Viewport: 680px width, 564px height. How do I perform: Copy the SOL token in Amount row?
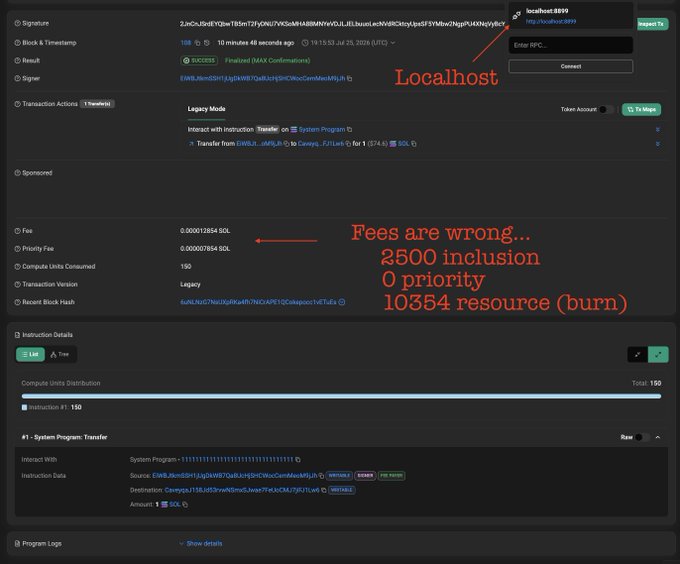185,505
